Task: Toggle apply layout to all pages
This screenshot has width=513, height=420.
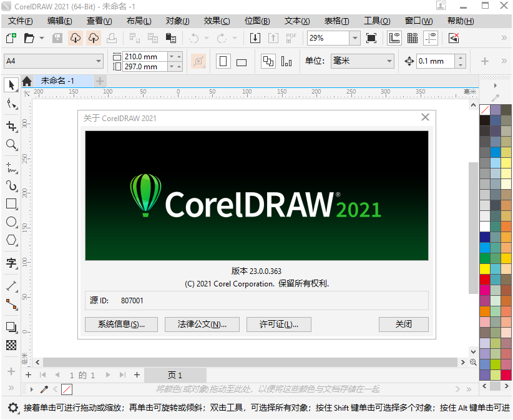Action: click(x=268, y=61)
